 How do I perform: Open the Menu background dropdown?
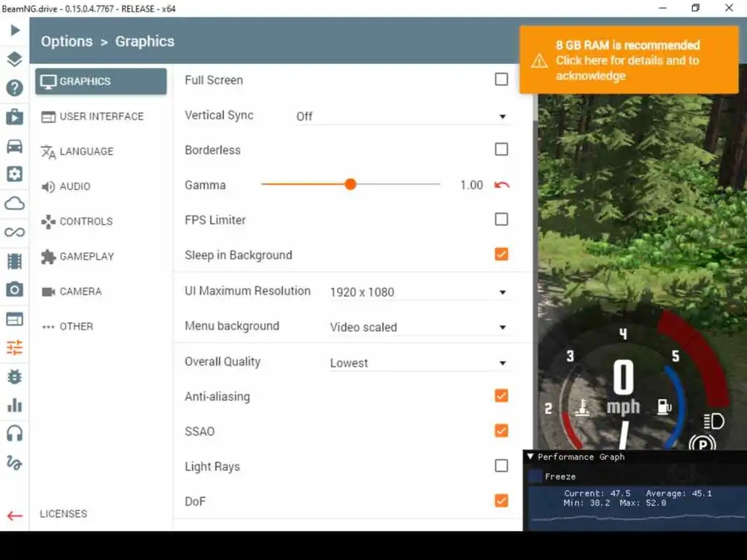tap(419, 327)
